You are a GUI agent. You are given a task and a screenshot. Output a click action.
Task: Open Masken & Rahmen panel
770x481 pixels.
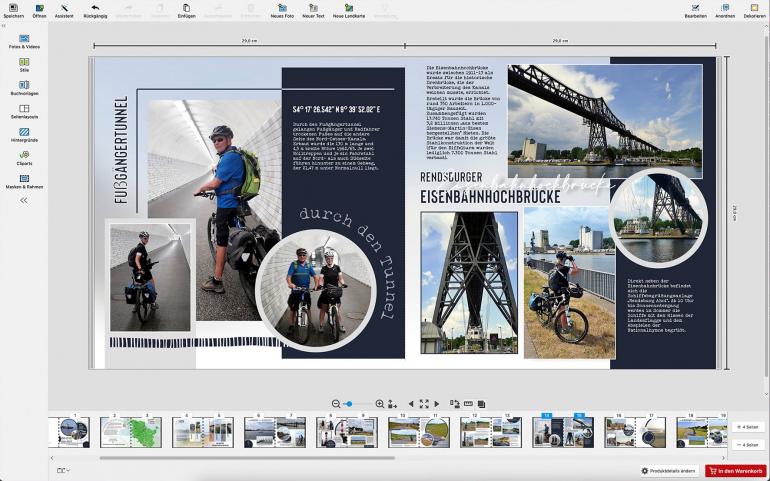pos(24,178)
